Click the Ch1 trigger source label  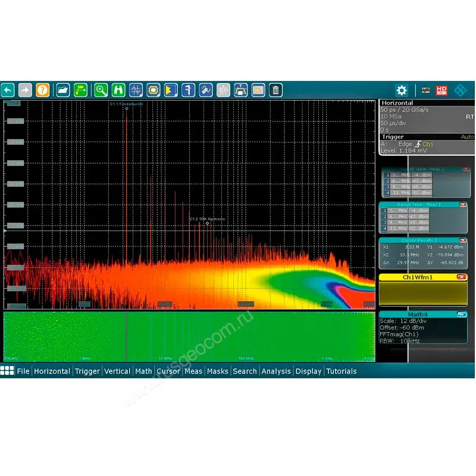click(428, 144)
